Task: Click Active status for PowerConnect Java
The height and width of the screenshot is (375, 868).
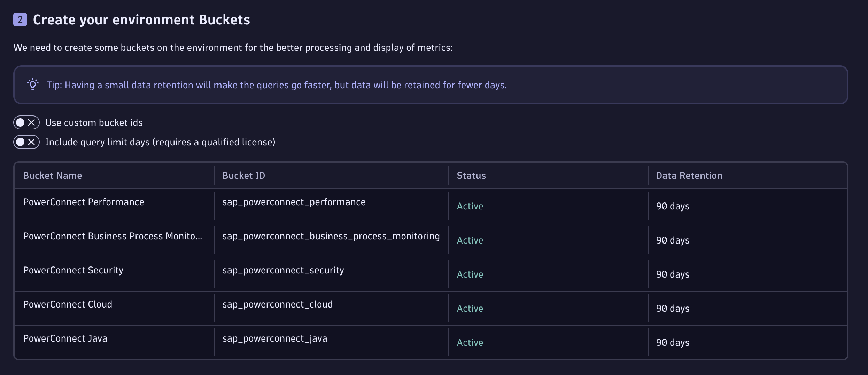Action: pos(470,343)
